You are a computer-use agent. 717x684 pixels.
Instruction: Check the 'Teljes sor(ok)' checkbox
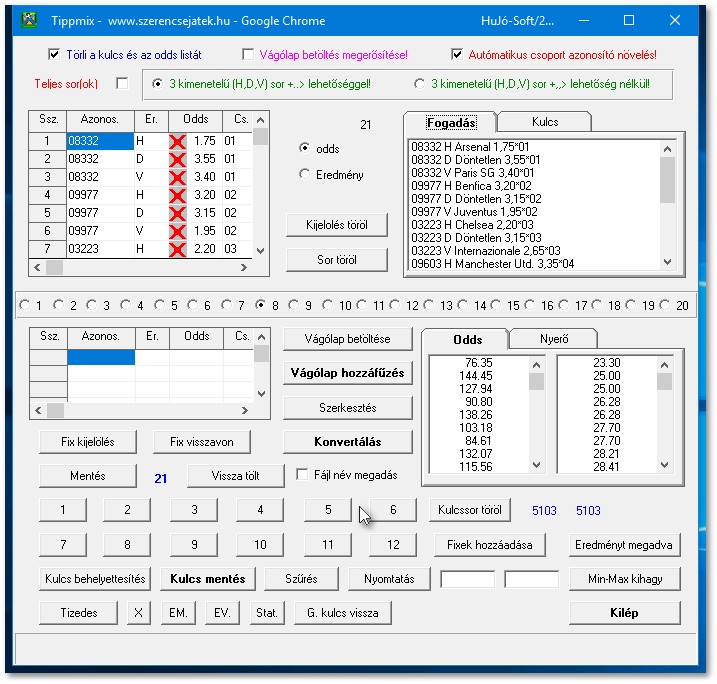122,84
